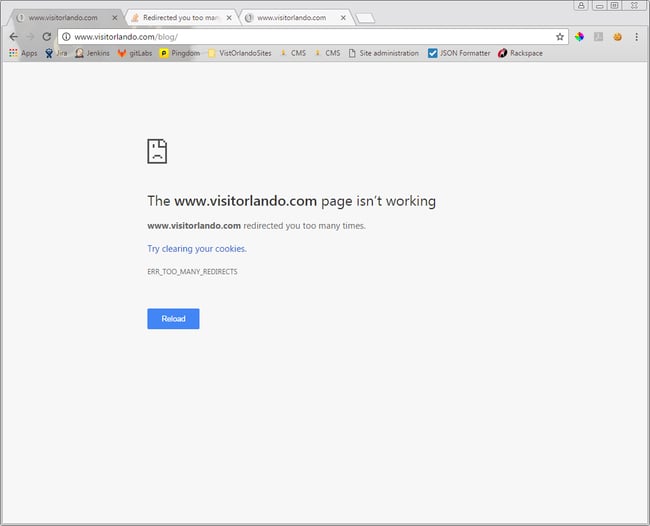650x526 pixels.
Task: Open the Chrome user profile button
Action: [x=581, y=5]
